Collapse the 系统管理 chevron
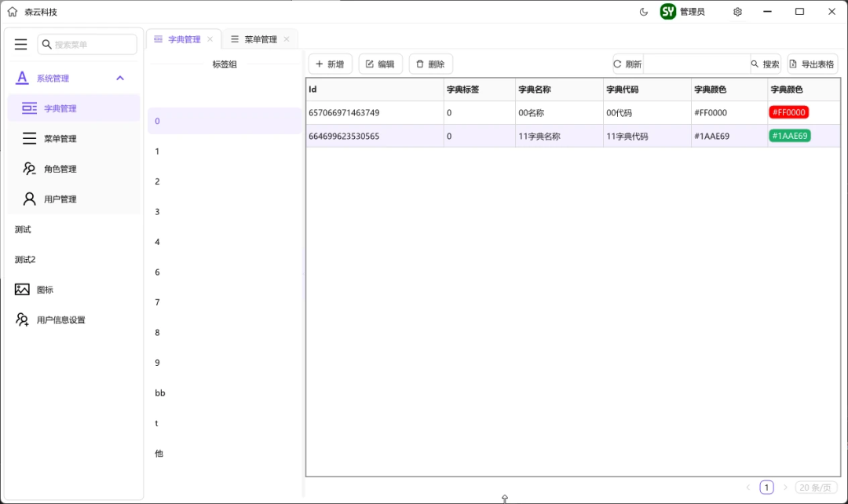This screenshot has width=848, height=504. [120, 78]
